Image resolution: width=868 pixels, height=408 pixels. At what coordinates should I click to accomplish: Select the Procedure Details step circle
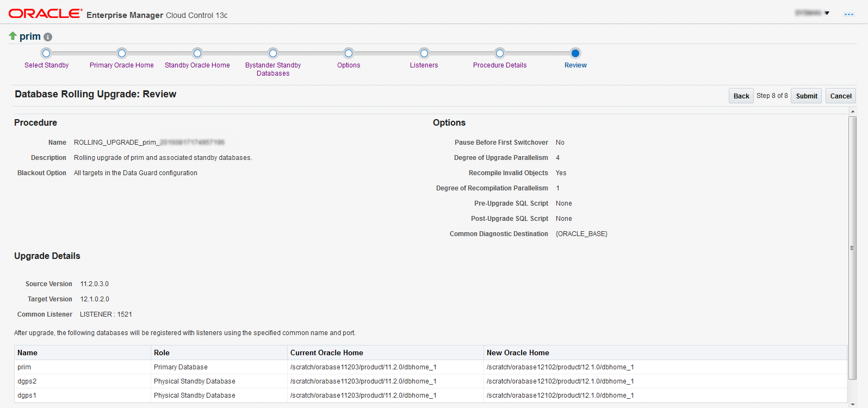pyautogui.click(x=500, y=53)
